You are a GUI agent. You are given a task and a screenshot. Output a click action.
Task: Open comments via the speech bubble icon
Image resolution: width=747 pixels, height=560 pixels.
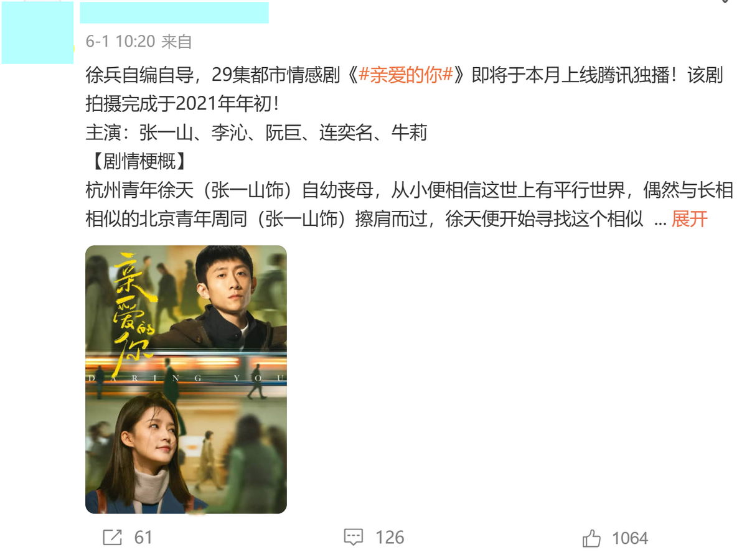coord(353,538)
